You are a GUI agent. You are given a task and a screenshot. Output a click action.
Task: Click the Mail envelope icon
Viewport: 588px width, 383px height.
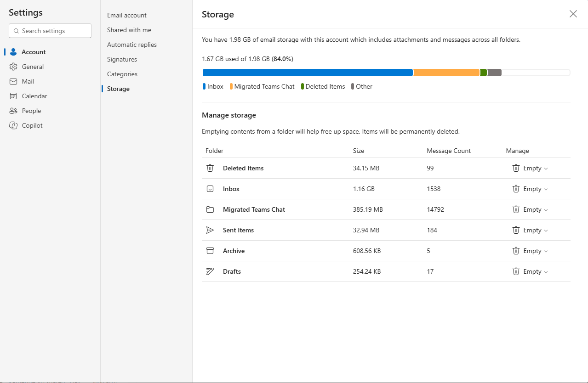click(x=13, y=81)
